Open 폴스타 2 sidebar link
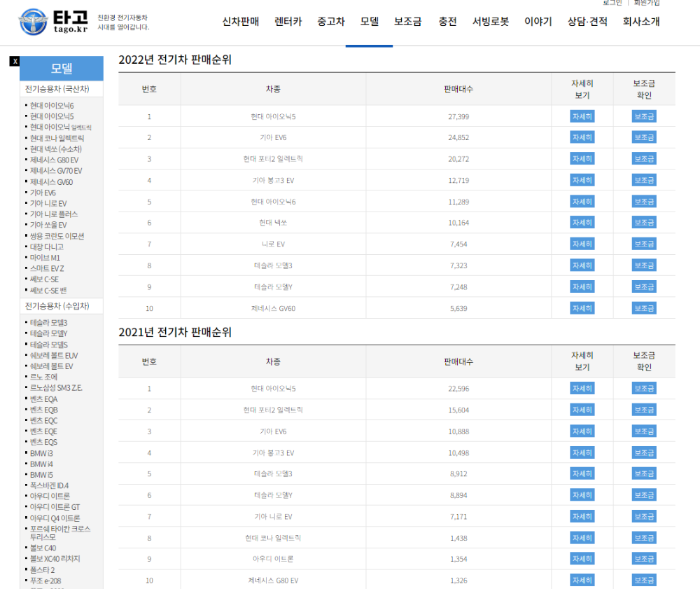700x589 pixels. click(43, 570)
